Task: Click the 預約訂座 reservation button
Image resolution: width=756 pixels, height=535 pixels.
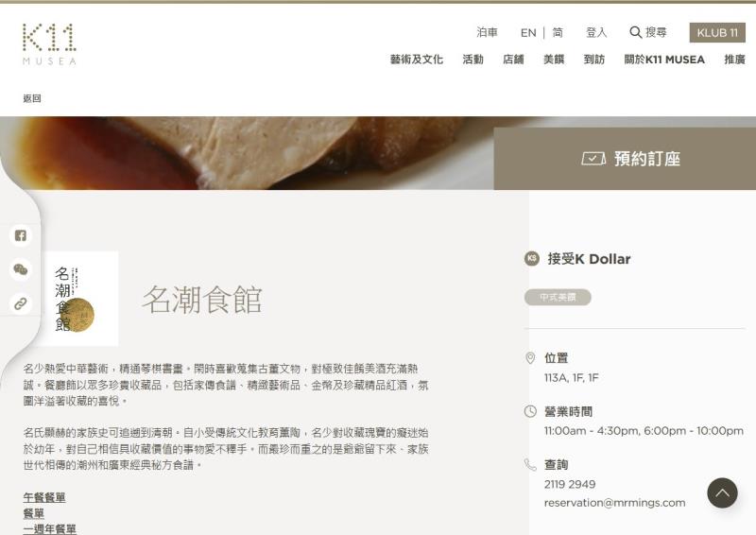Action: 625,159
